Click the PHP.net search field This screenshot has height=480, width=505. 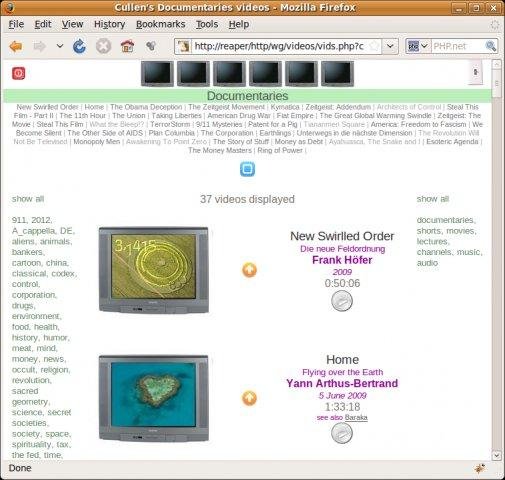[457, 46]
